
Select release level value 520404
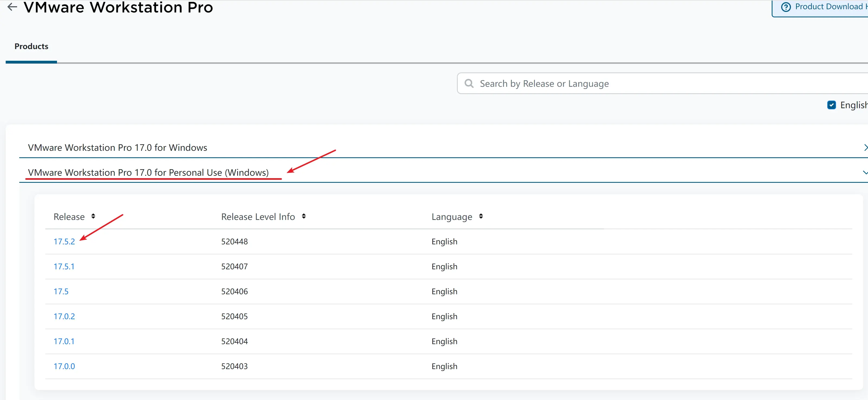pos(234,341)
